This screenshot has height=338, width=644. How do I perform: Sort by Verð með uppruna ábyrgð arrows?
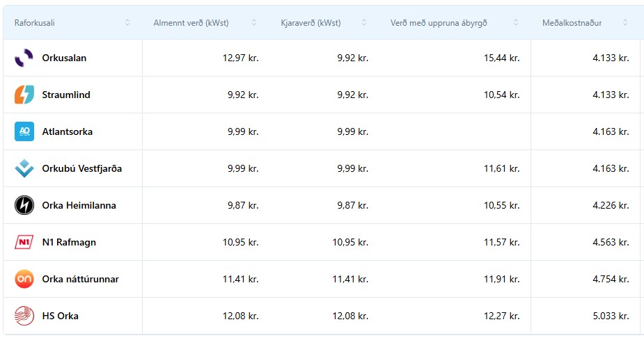coord(516,23)
